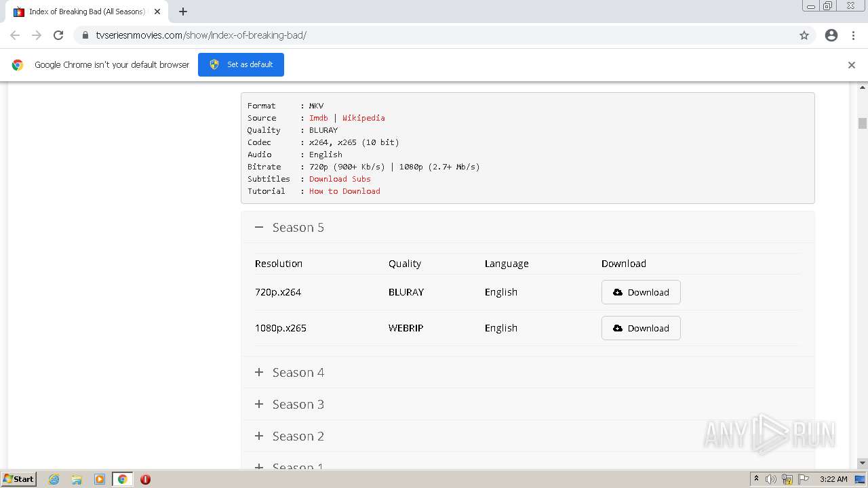Dismiss the default browser notification bar
Viewport: 868px width, 488px height.
(x=852, y=65)
